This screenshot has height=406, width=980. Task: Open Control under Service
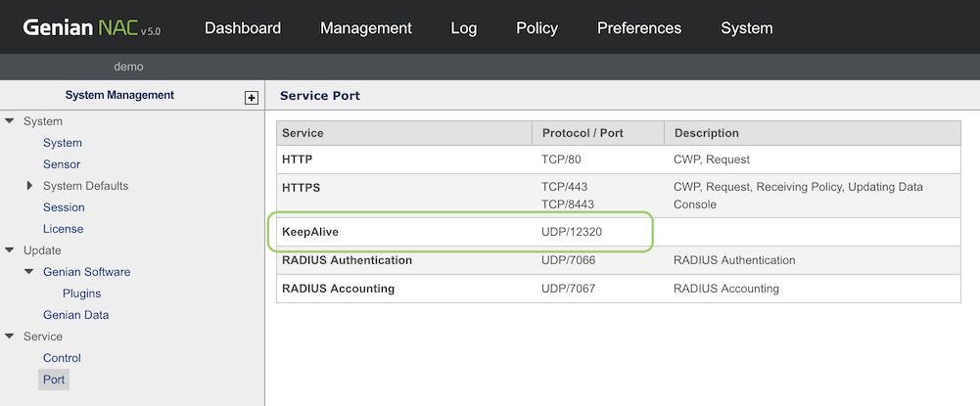point(62,358)
